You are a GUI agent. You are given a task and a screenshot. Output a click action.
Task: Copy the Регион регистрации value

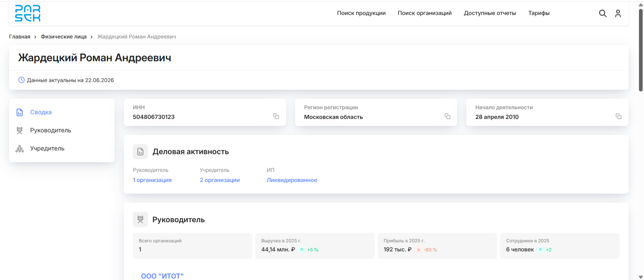pyautogui.click(x=447, y=116)
